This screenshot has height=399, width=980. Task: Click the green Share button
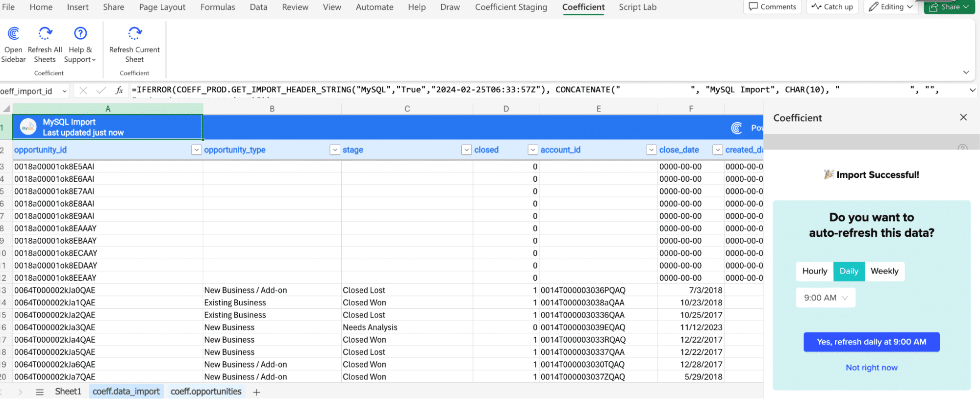click(x=949, y=7)
